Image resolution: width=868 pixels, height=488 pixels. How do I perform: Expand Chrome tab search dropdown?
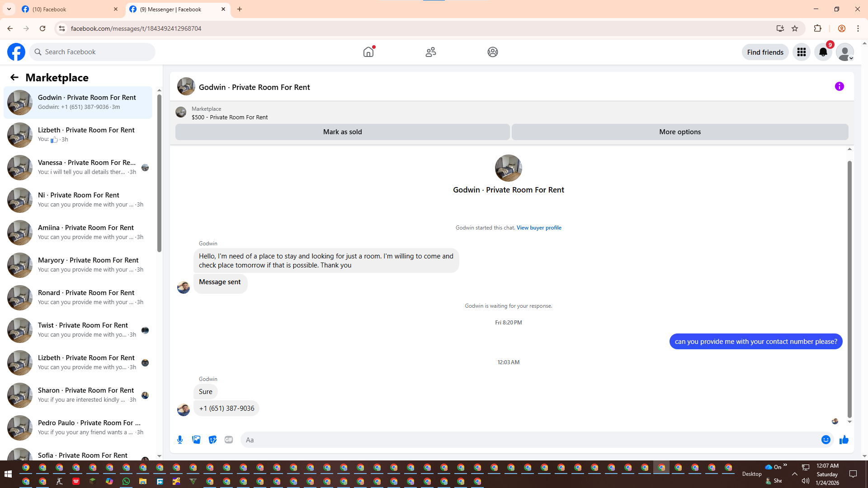[9, 9]
